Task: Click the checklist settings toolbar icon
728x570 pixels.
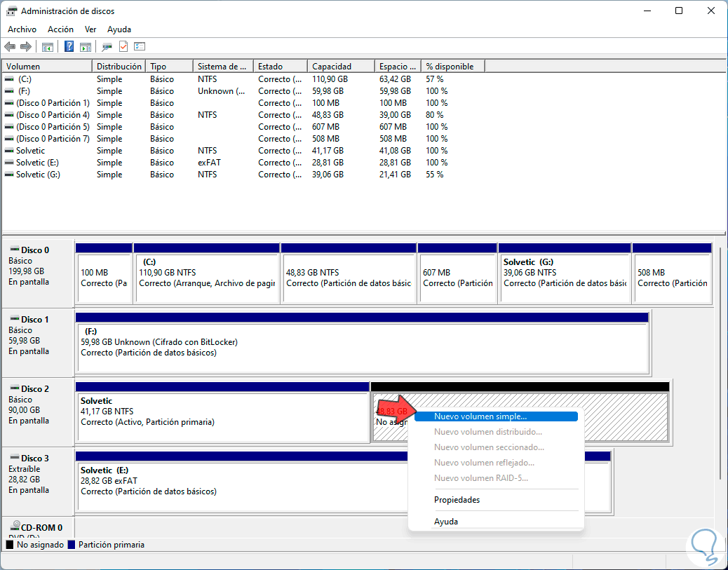Action: 140,47
